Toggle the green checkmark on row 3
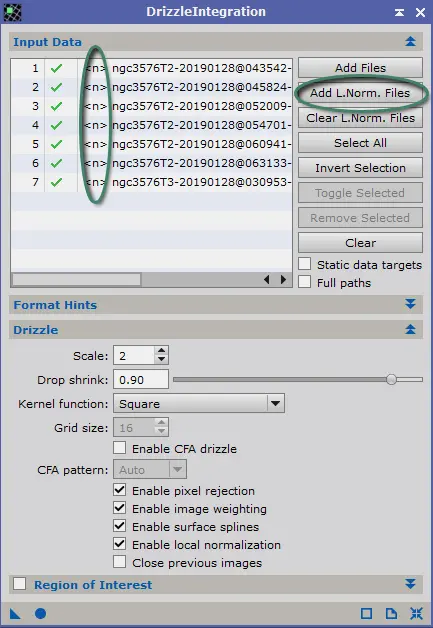Screen dimensions: 433x628 pyautogui.click(x=56, y=106)
